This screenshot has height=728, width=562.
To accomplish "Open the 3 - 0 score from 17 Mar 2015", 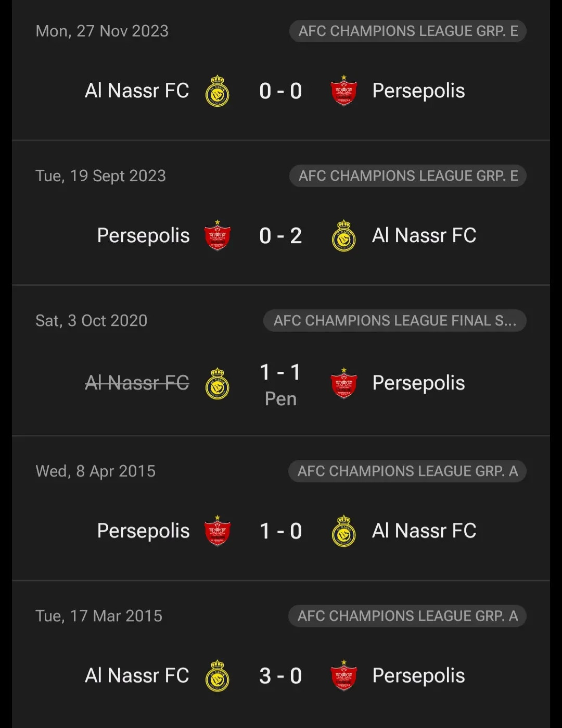I will pyautogui.click(x=280, y=676).
